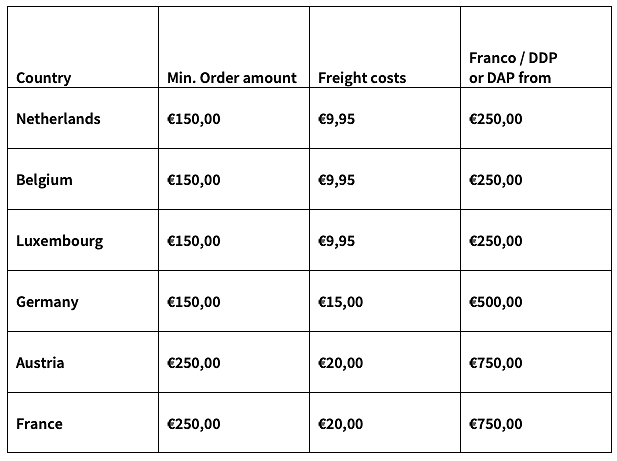
Task: Click the Netherlands country cell
Action: coord(58,119)
